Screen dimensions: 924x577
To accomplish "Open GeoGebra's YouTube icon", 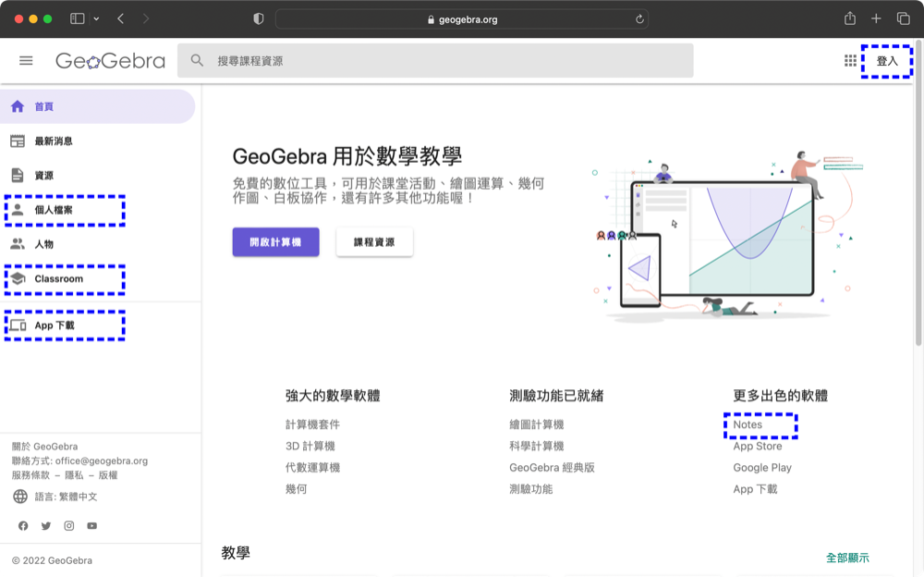I will pyautogui.click(x=91, y=525).
